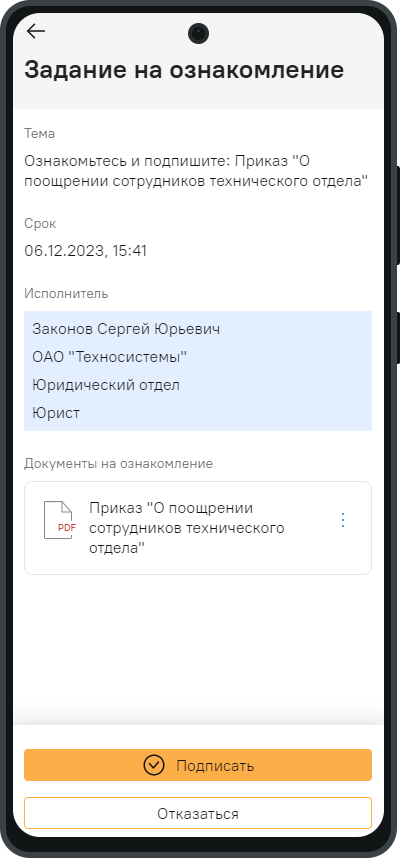This screenshot has width=400, height=858.
Task: Click the Тема field label
Action: pos(39,133)
